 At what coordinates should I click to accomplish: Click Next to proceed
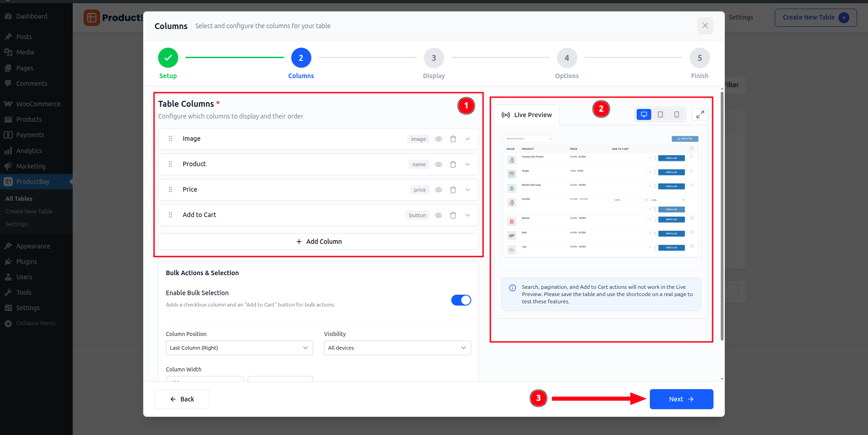681,399
